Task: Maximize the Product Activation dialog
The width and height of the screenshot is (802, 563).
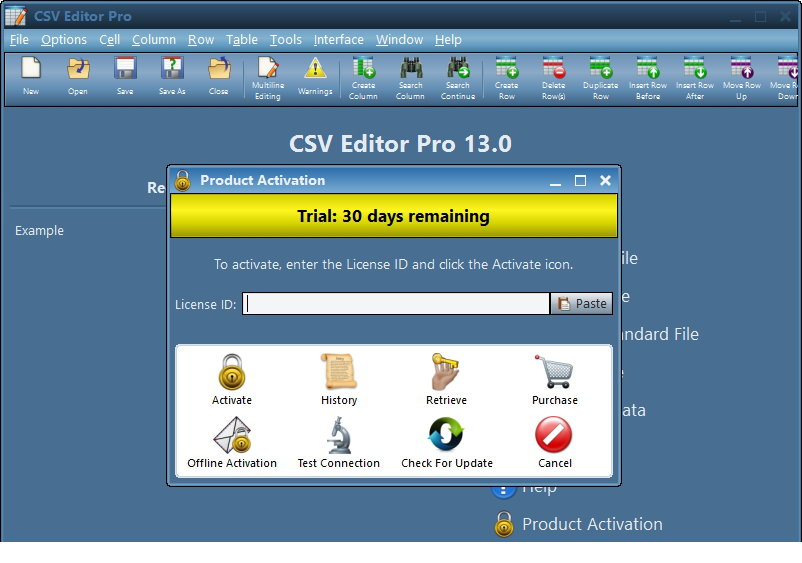Action: tap(580, 181)
